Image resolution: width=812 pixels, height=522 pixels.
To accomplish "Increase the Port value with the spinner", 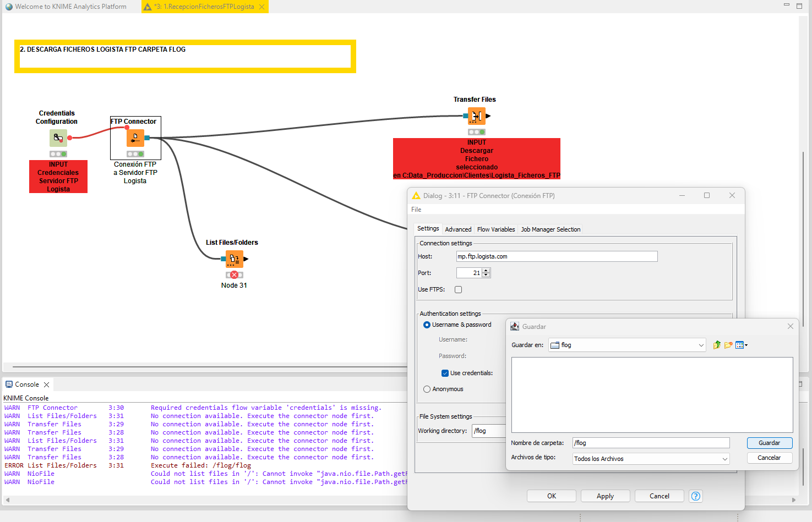I will tap(486, 271).
